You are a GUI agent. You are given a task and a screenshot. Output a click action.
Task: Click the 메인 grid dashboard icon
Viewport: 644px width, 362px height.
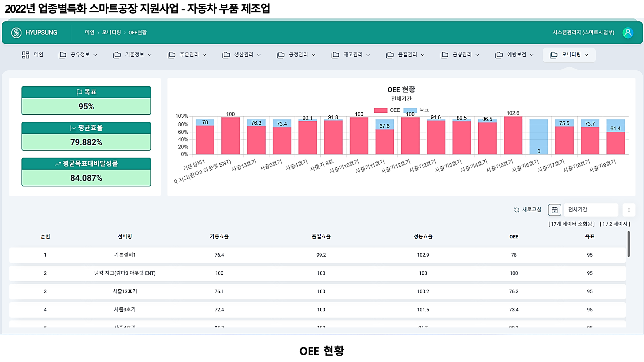click(25, 55)
